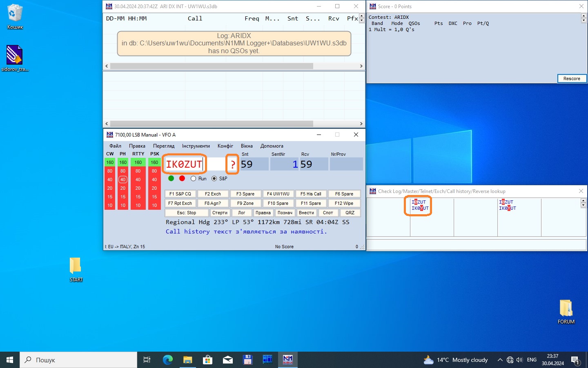Image resolution: width=588 pixels, height=368 pixels.
Task: Click the Rescore button
Action: 572,79
